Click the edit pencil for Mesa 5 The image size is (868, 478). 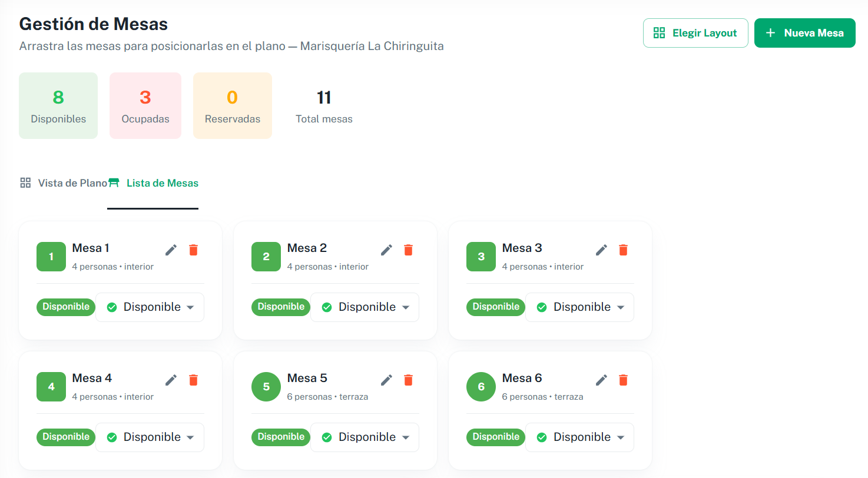(x=386, y=380)
